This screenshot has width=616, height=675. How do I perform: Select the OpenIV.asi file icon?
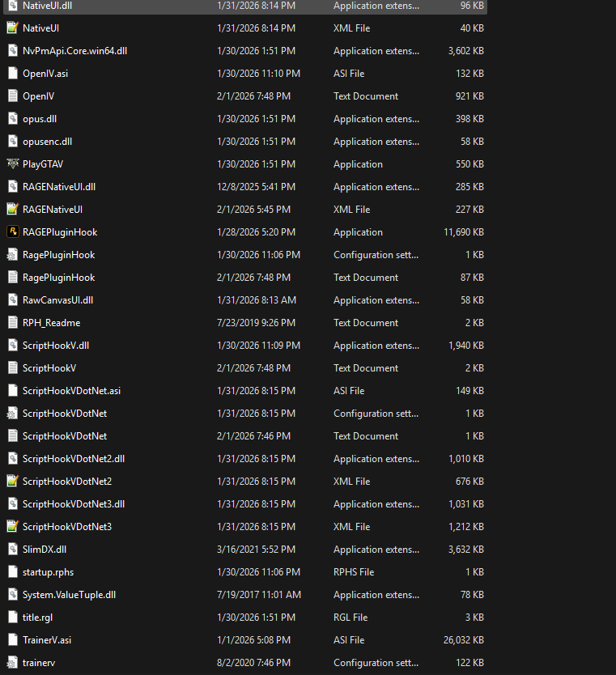(12, 74)
